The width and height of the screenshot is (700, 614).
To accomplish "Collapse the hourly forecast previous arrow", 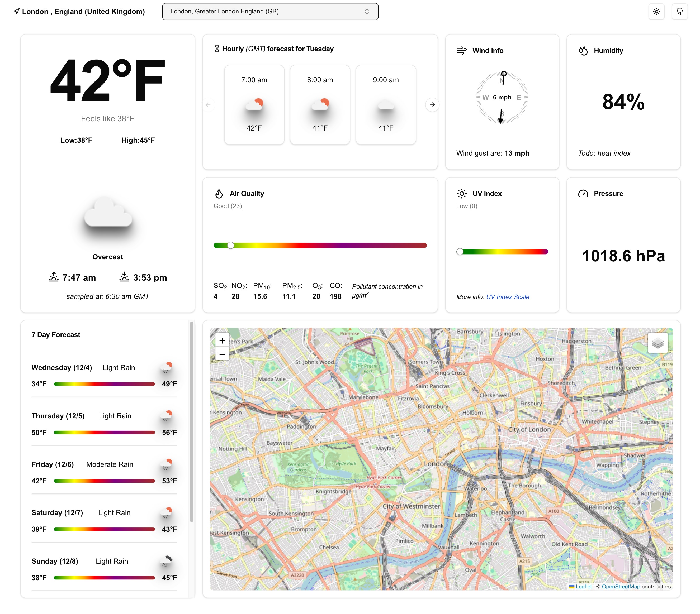I will pos(208,104).
